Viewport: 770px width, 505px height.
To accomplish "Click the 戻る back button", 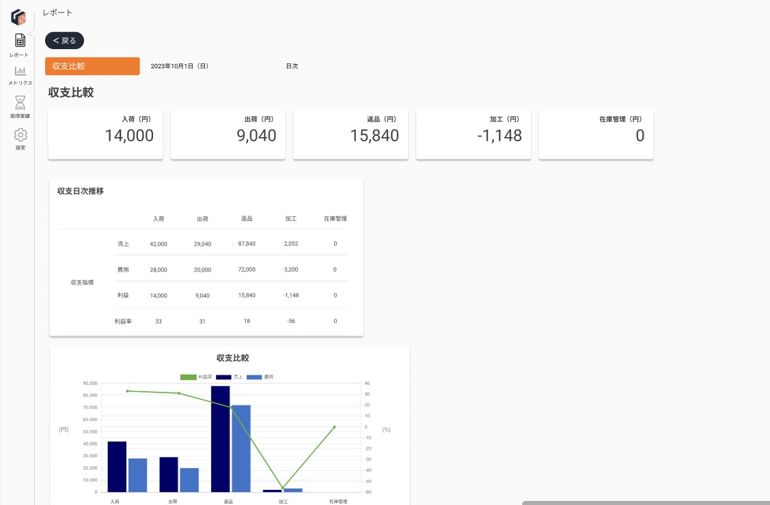I will pyautogui.click(x=64, y=40).
